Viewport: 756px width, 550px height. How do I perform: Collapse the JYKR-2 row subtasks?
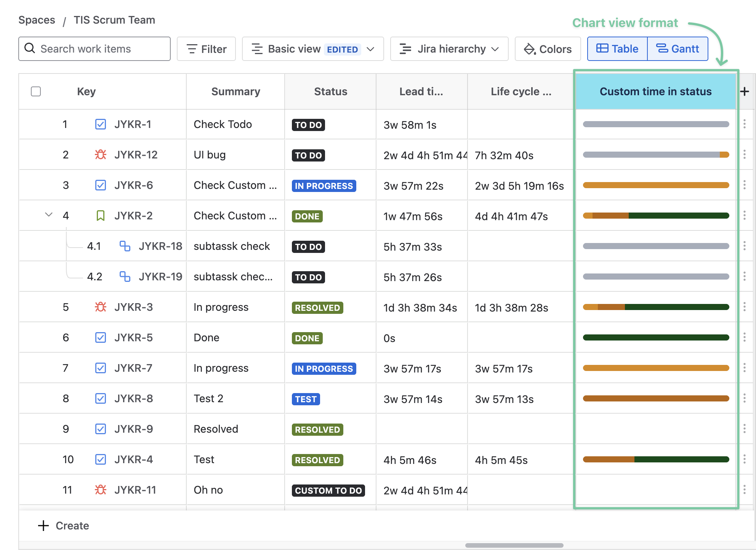pyautogui.click(x=49, y=215)
